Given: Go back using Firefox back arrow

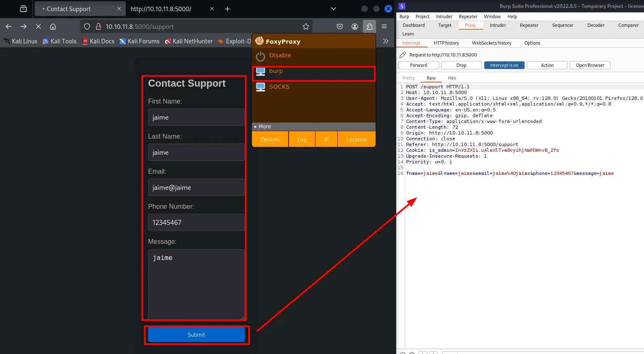Looking at the screenshot, I should pyautogui.click(x=9, y=26).
